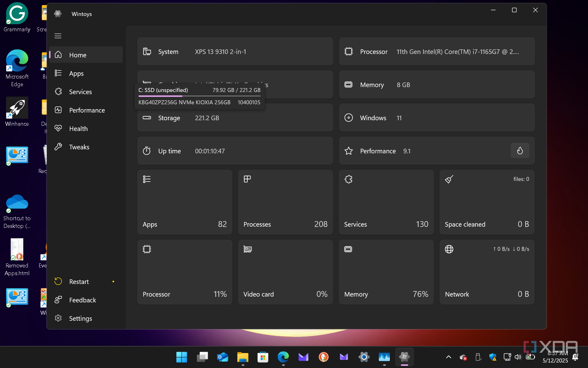Viewport: 588px width, 368px height.
Task: Click the C: SSD usage bar in tooltip
Action: coord(199,96)
